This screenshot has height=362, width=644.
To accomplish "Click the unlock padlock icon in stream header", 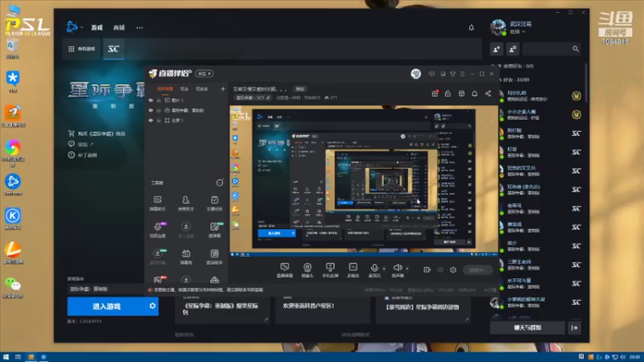I will pos(448,93).
